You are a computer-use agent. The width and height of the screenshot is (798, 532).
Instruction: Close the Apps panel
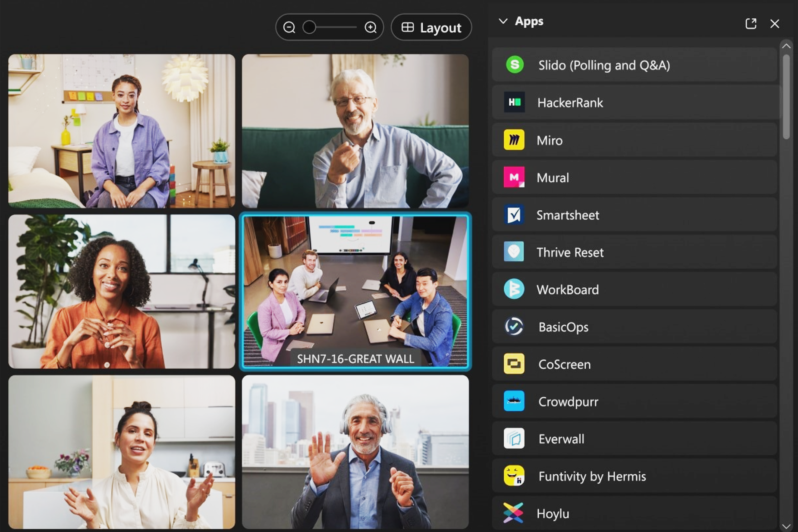(x=775, y=23)
